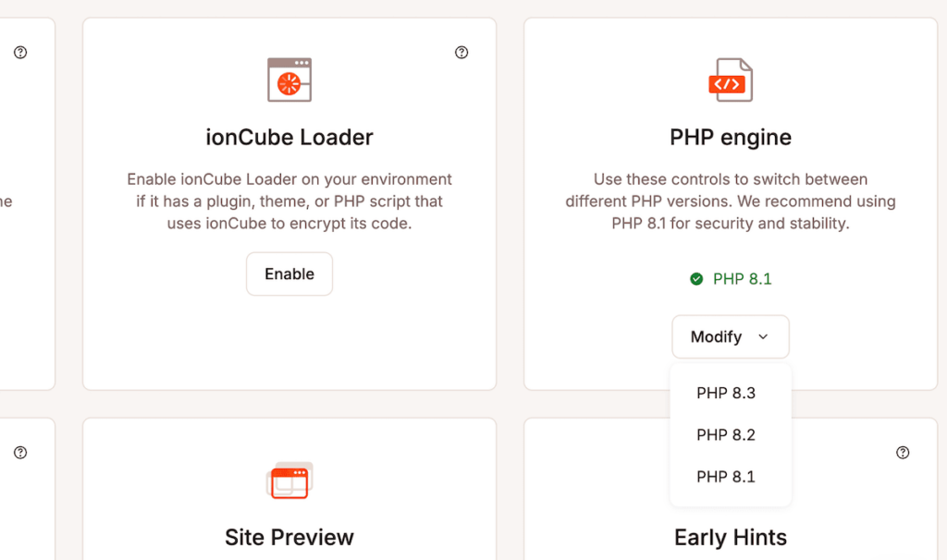Open help tooltip on PHP engine card
The width and height of the screenshot is (947, 560).
point(903,53)
